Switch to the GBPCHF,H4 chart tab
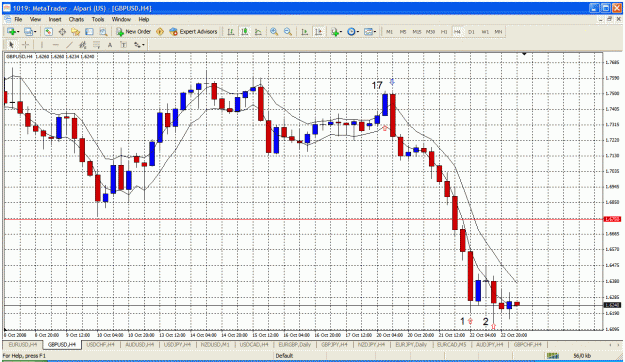Image resolution: width=625 pixels, height=362 pixels. click(x=527, y=344)
